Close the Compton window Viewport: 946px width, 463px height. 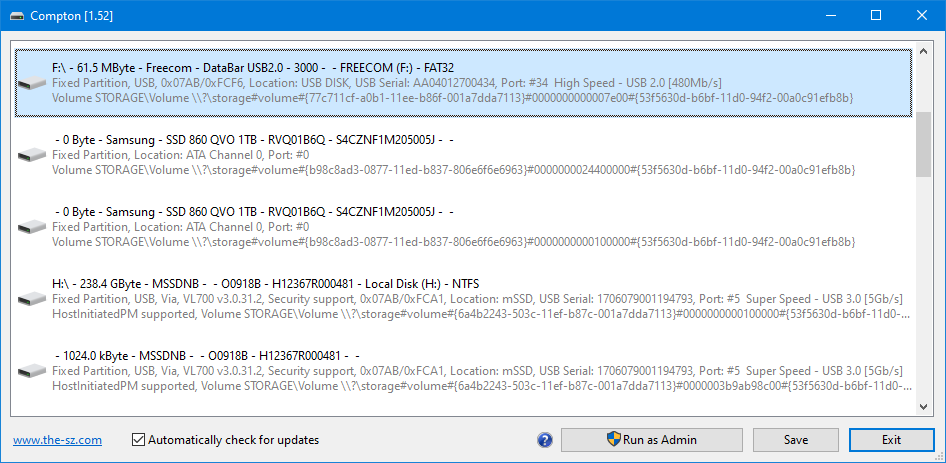click(x=922, y=16)
